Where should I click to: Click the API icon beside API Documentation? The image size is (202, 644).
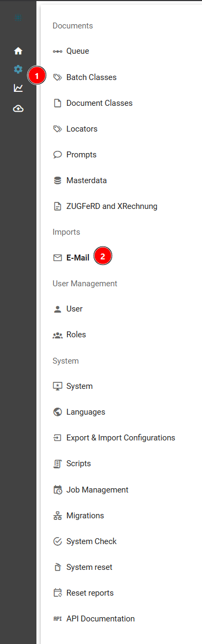[58, 619]
